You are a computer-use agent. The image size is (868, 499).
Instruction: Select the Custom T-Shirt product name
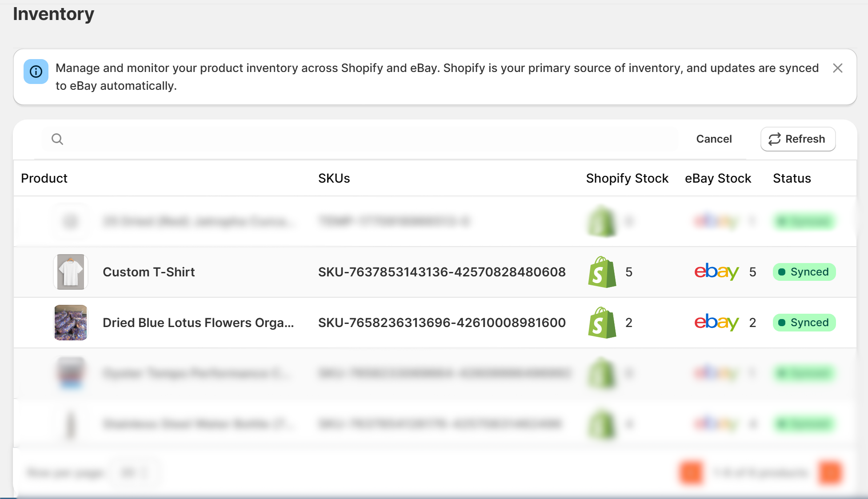[149, 272]
